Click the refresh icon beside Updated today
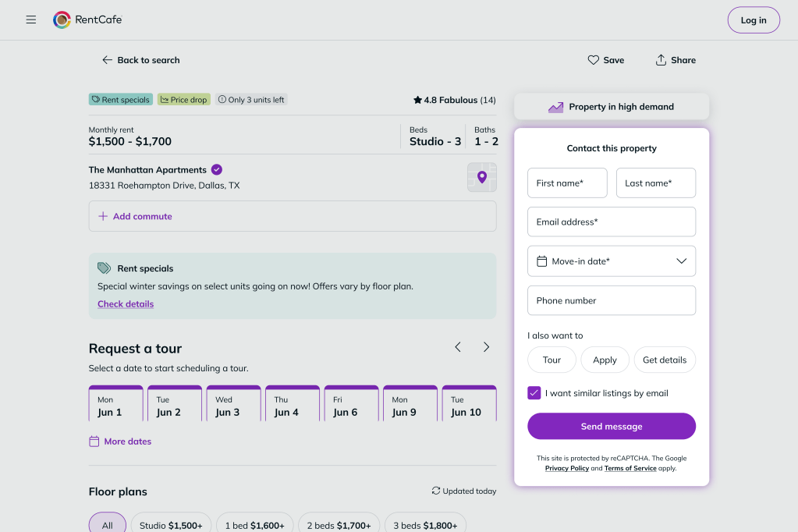The height and width of the screenshot is (532, 798). click(436, 491)
